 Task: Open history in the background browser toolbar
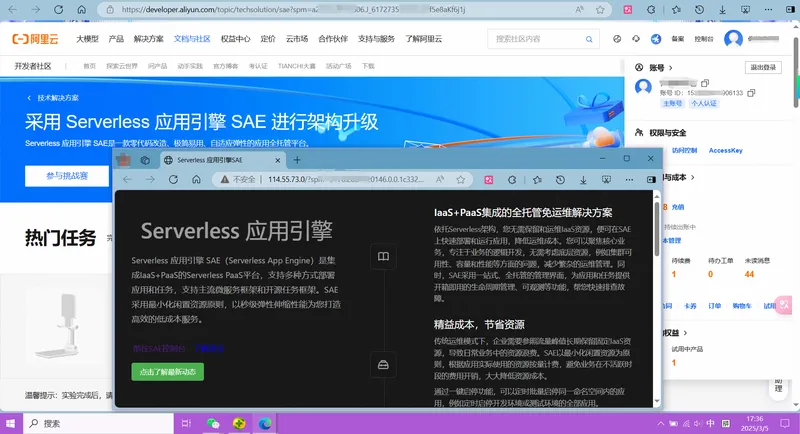tap(699, 10)
